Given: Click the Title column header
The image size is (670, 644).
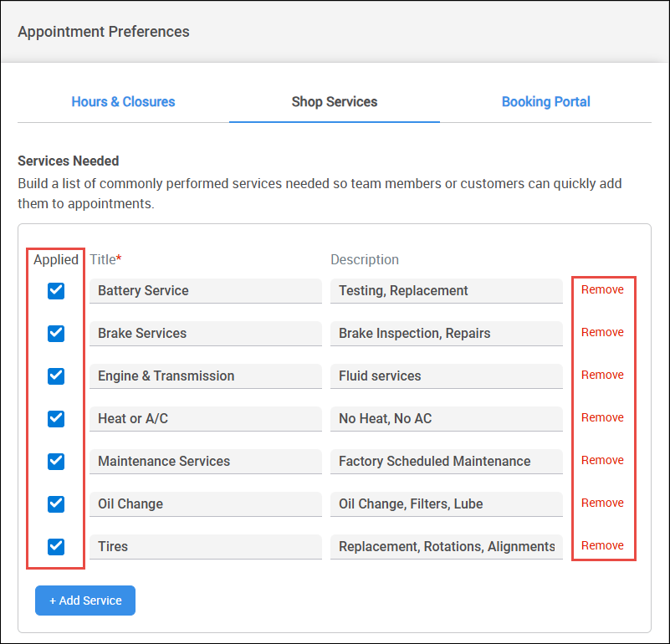Looking at the screenshot, I should 105,260.
